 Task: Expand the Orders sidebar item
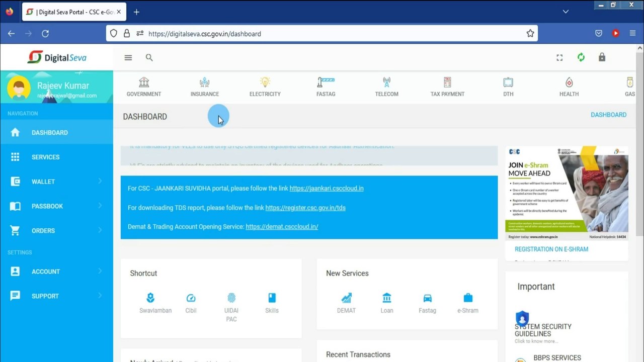[x=56, y=231]
